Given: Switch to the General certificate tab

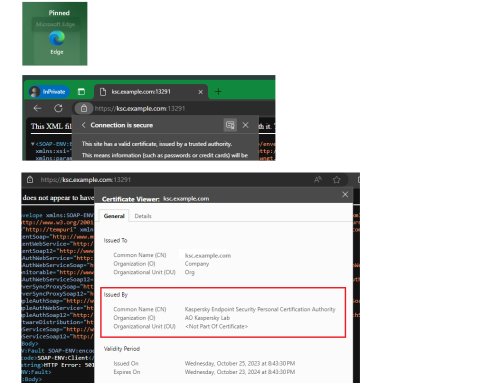Looking at the screenshot, I should coord(114,216).
